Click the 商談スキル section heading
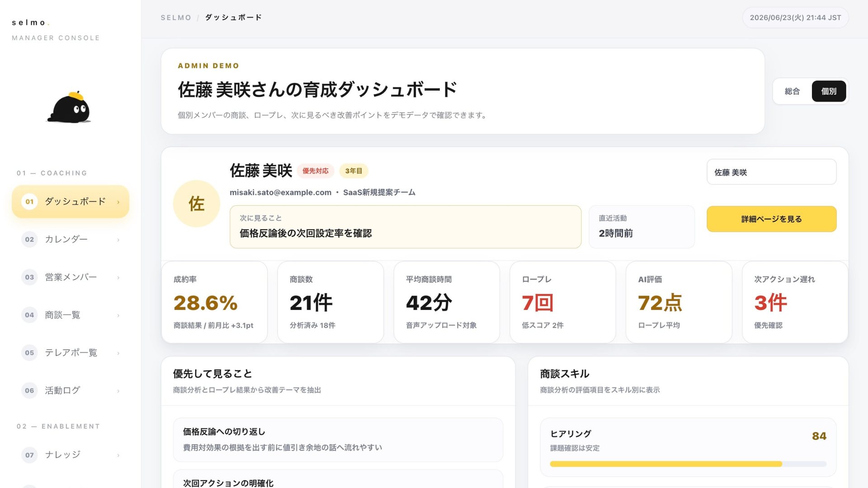The image size is (868, 488). point(565,374)
